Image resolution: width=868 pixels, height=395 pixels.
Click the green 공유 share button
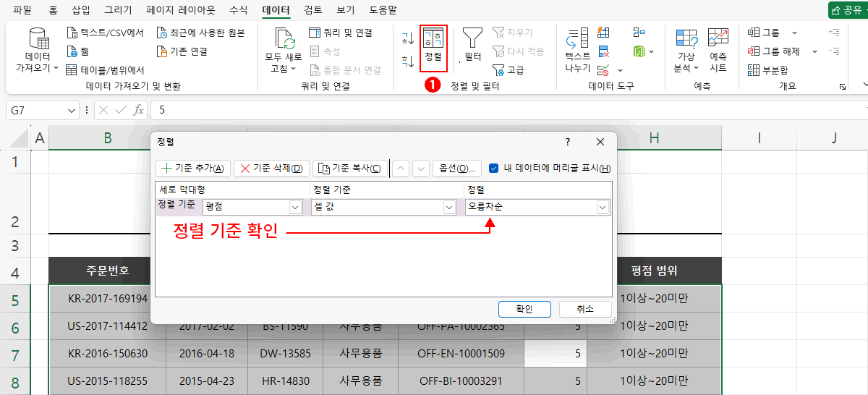[848, 10]
